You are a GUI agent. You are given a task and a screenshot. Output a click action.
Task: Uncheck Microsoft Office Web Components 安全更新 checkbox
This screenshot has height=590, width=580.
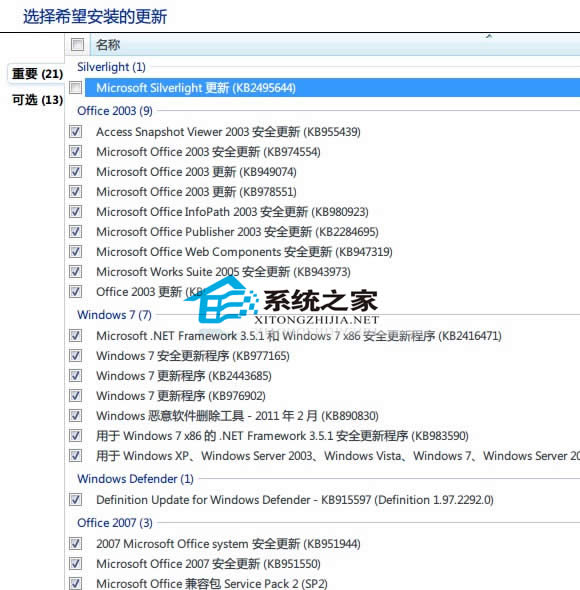click(x=75, y=251)
